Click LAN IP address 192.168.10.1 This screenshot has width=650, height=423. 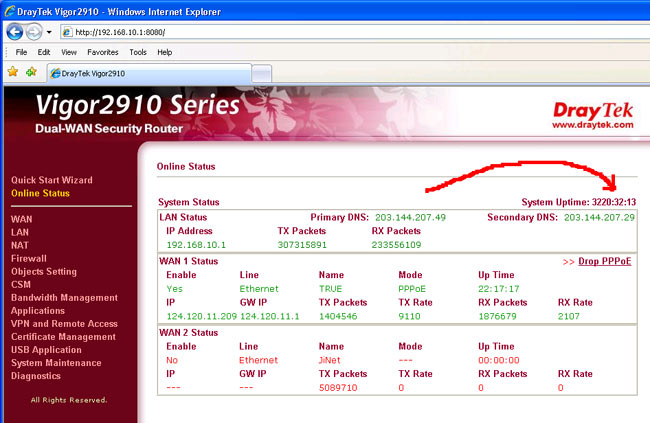(x=196, y=245)
